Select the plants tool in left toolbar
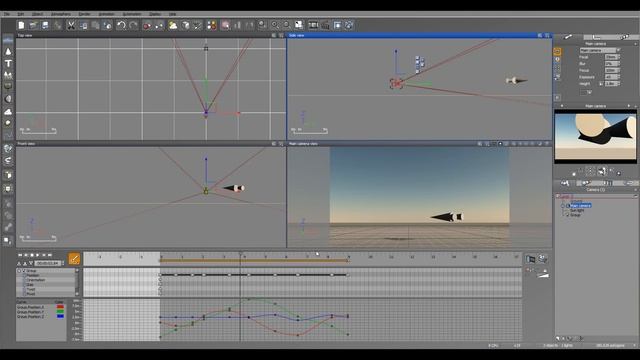The width and height of the screenshot is (640, 360). click(x=8, y=75)
